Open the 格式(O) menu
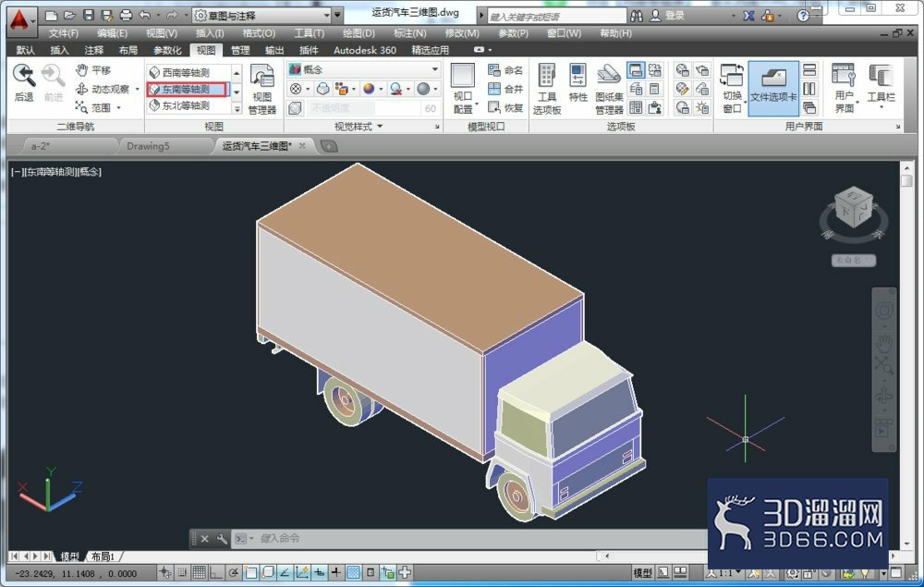924x587 pixels. coord(259,33)
